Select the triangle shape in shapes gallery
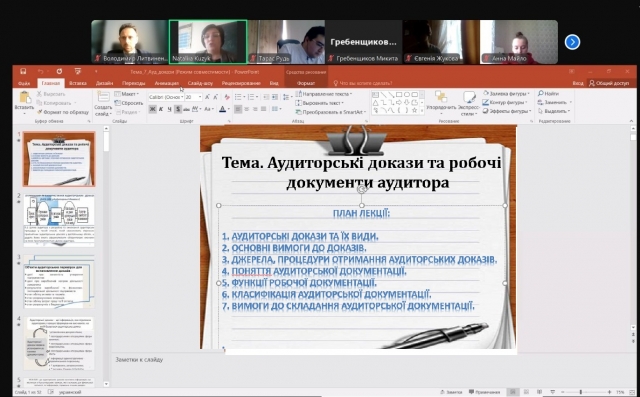The width and height of the screenshot is (640, 397). click(x=376, y=102)
